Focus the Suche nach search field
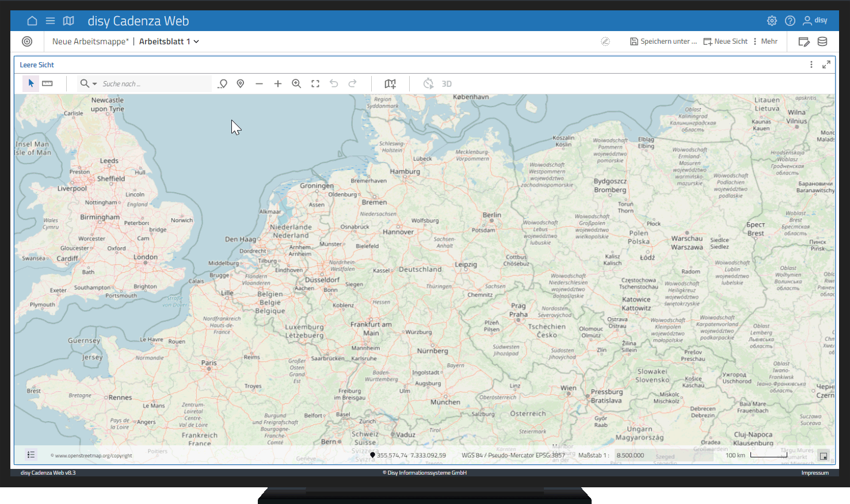 (x=155, y=84)
